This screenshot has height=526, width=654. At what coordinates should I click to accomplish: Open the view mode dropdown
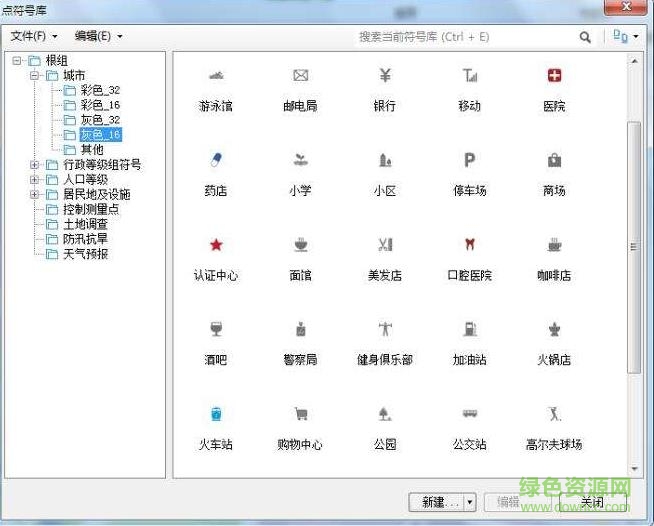[625, 37]
